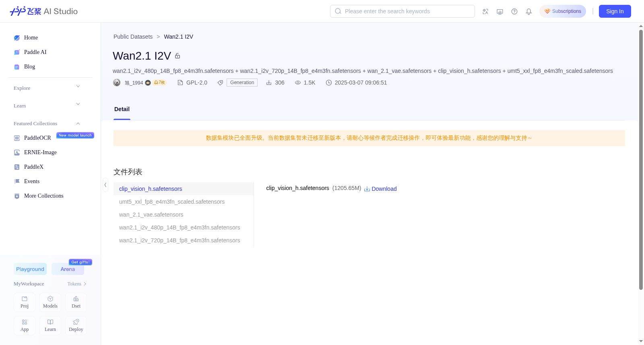Open the Arena button
Viewport: 644px width, 345px height.
[68, 269]
